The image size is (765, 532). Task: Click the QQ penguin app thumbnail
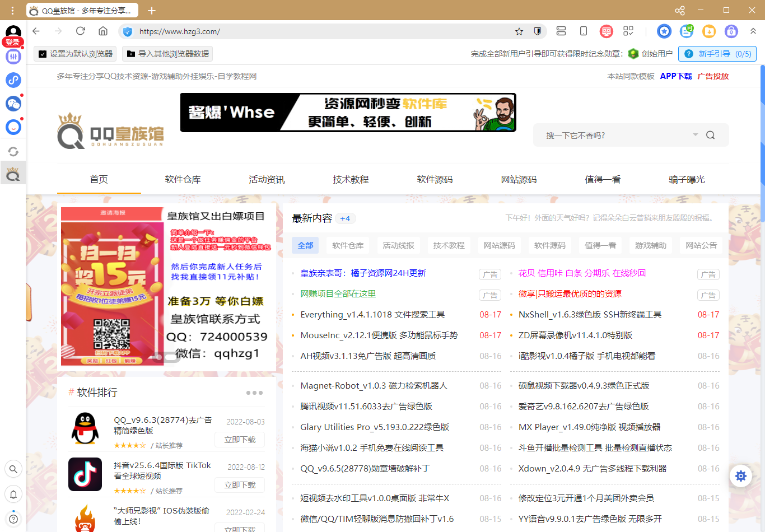click(85, 429)
